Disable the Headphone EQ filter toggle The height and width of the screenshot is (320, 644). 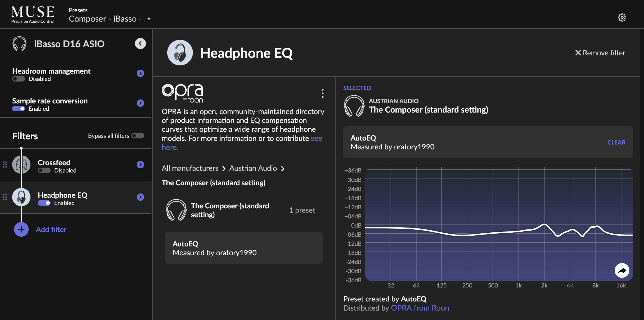pyautogui.click(x=44, y=203)
